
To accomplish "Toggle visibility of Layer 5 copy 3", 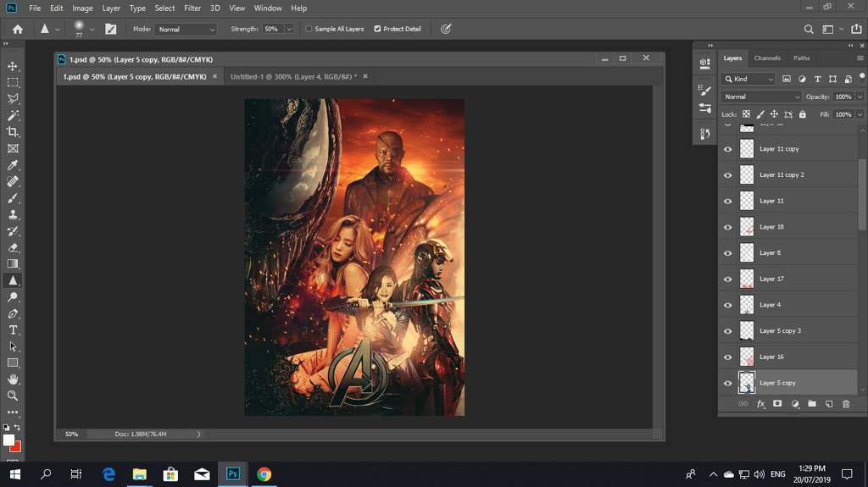I will [x=728, y=331].
